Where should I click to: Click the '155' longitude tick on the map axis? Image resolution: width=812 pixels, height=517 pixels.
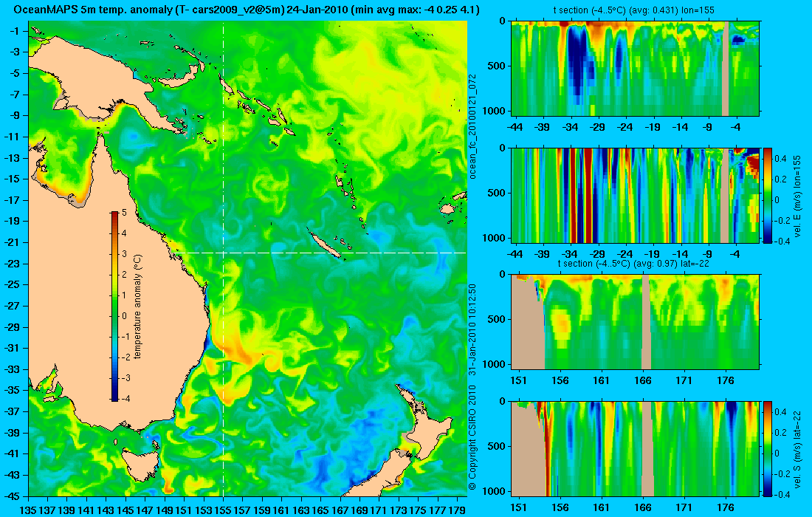(x=223, y=510)
